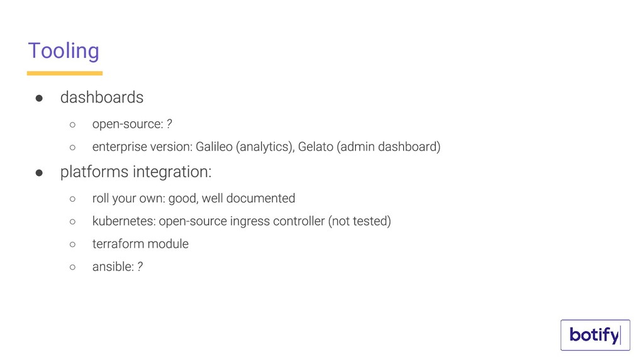This screenshot has height=362, width=644.
Task: Click the roll your own line
Action: 194,198
